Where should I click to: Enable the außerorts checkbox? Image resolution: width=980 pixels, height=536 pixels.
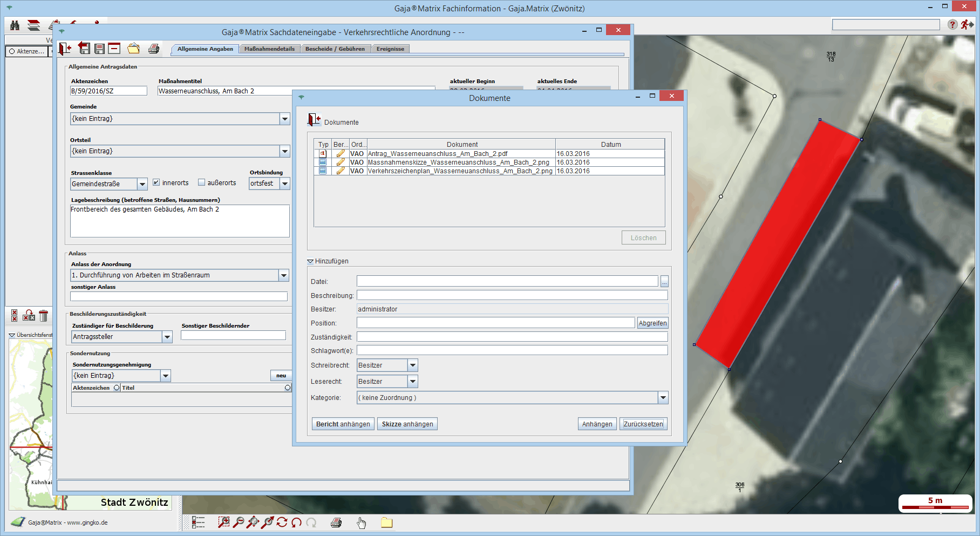click(201, 182)
